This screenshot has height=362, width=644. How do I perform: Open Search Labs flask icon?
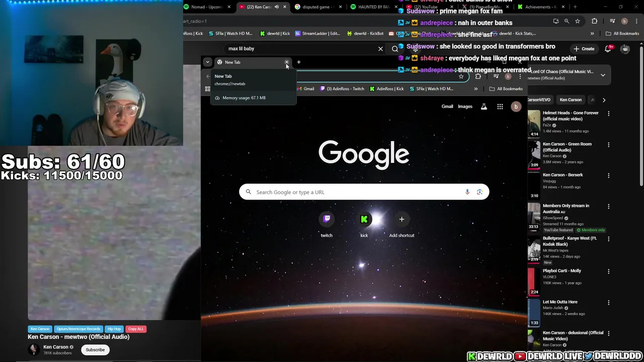[x=484, y=107]
